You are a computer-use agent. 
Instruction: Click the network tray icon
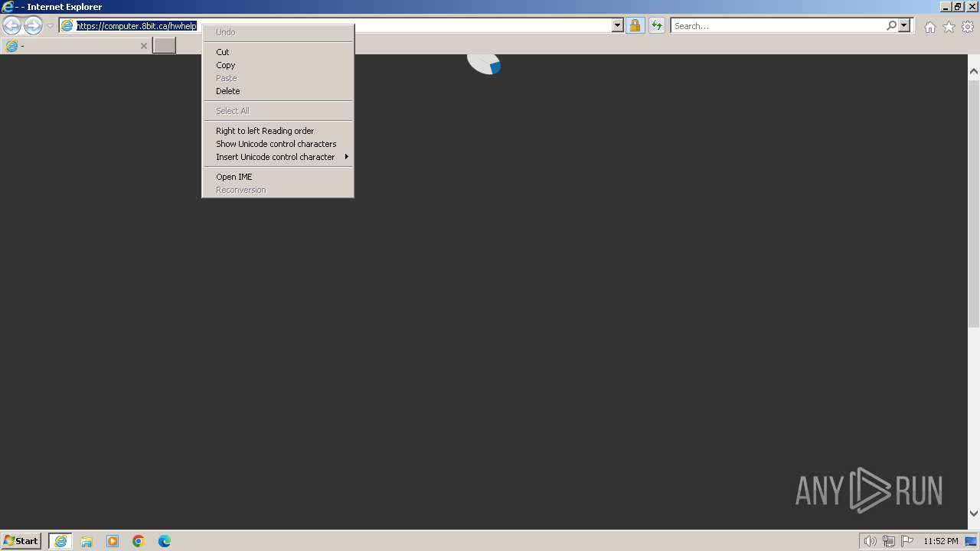(x=889, y=541)
